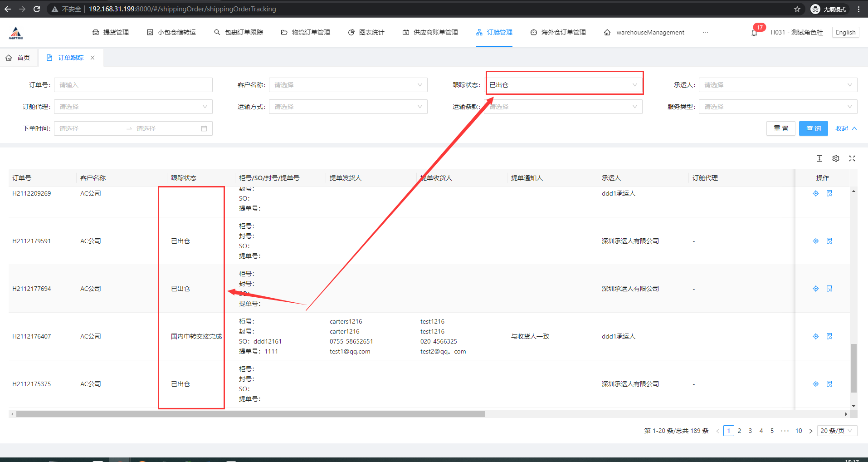Click the 查询 search button
Screen dimensions: 868x462
pos(813,128)
